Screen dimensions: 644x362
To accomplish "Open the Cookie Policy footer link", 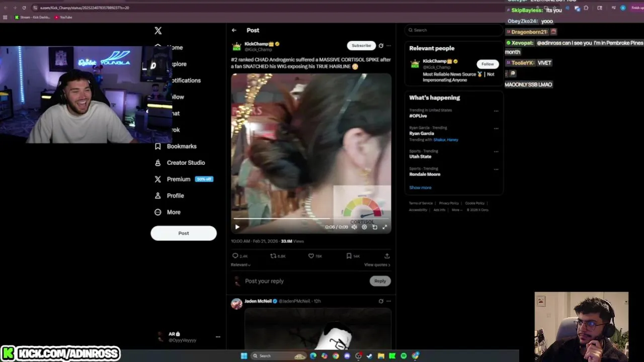I will [x=474, y=203].
